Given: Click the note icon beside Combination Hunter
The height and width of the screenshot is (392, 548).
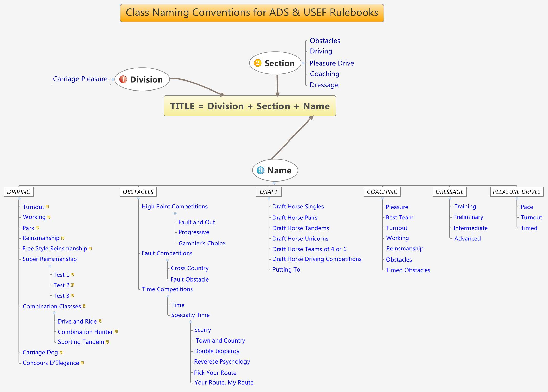Looking at the screenshot, I should [116, 332].
